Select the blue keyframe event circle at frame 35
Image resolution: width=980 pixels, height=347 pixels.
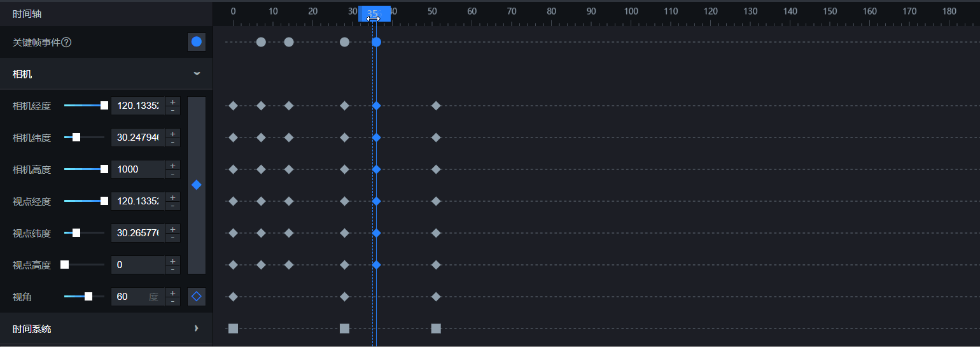point(376,42)
